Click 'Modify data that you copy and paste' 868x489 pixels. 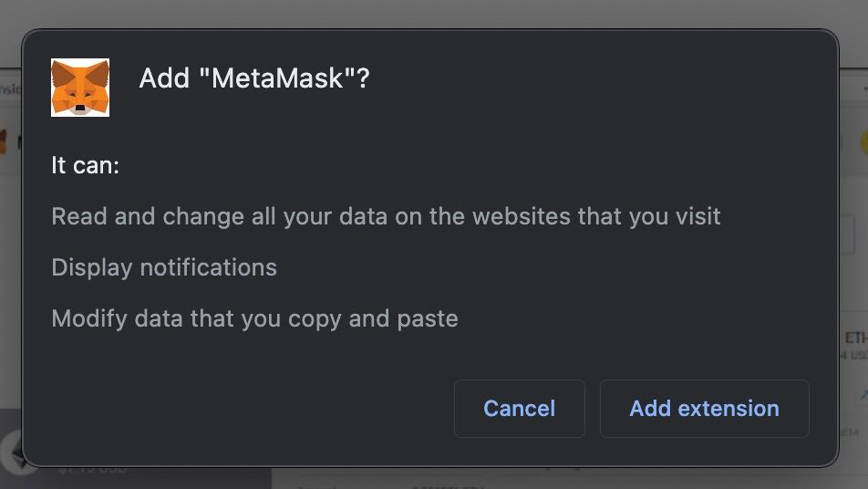click(254, 319)
